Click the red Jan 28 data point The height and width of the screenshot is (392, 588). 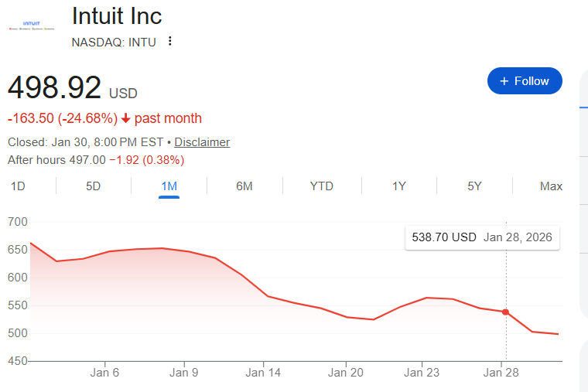[506, 312]
